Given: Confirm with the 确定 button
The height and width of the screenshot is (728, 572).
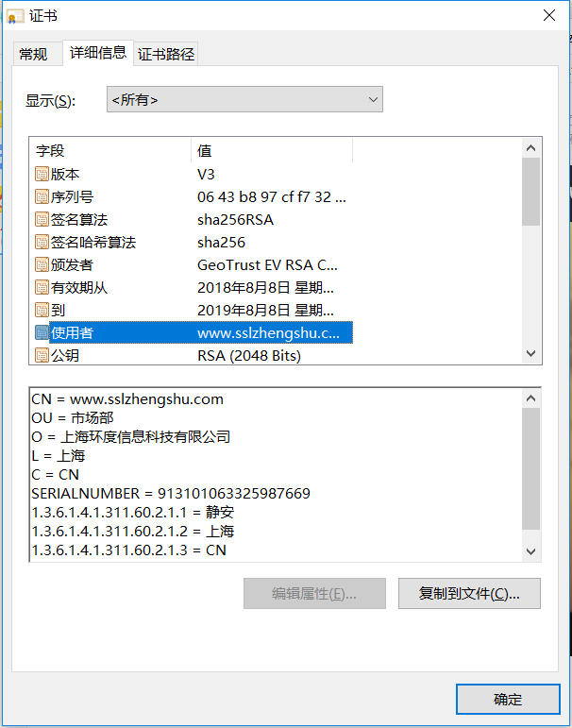Looking at the screenshot, I should tap(508, 700).
